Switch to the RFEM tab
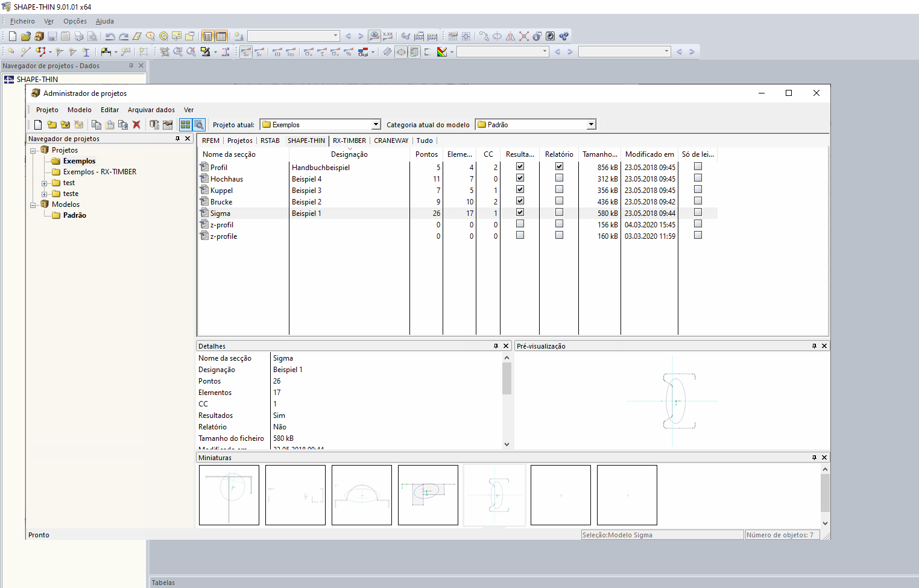The height and width of the screenshot is (588, 919). [x=211, y=141]
